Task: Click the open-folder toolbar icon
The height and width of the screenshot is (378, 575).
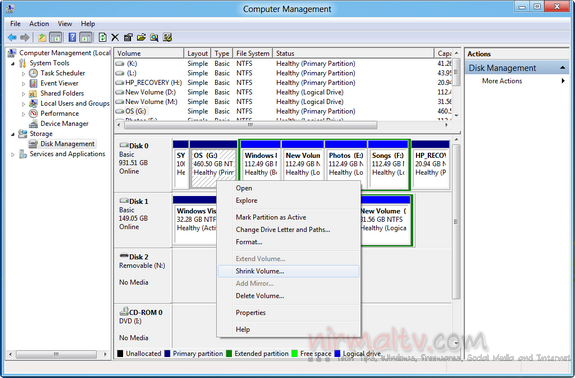Action: tap(141, 37)
